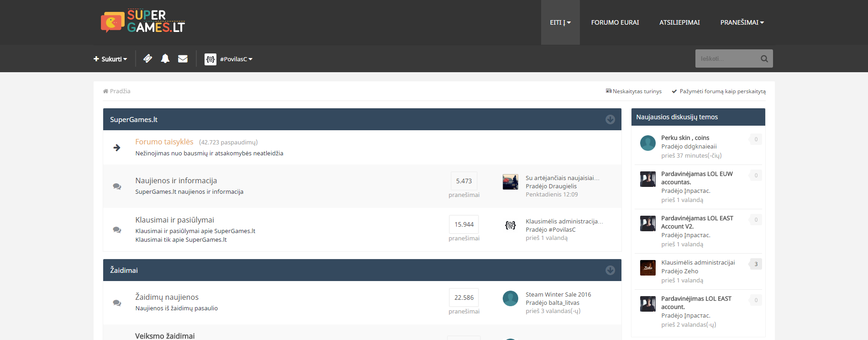Click speech bubble icon for Žaidimų naujienos
This screenshot has height=340, width=868.
117,303
